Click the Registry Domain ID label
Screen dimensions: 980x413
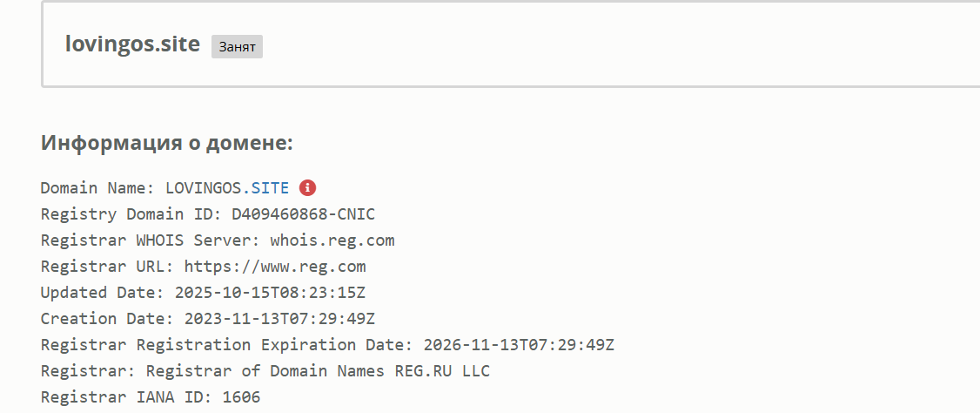(131, 213)
